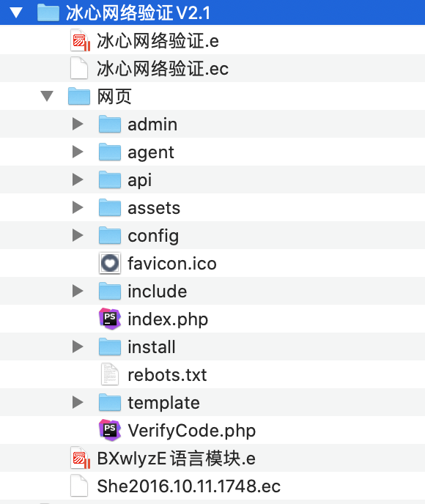Expand the template folder
The height and width of the screenshot is (504, 425).
78,402
